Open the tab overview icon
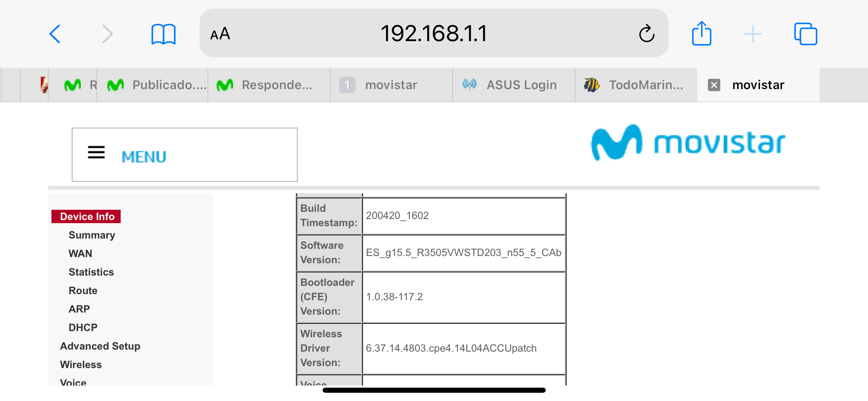868x401 pixels. pyautogui.click(x=805, y=34)
